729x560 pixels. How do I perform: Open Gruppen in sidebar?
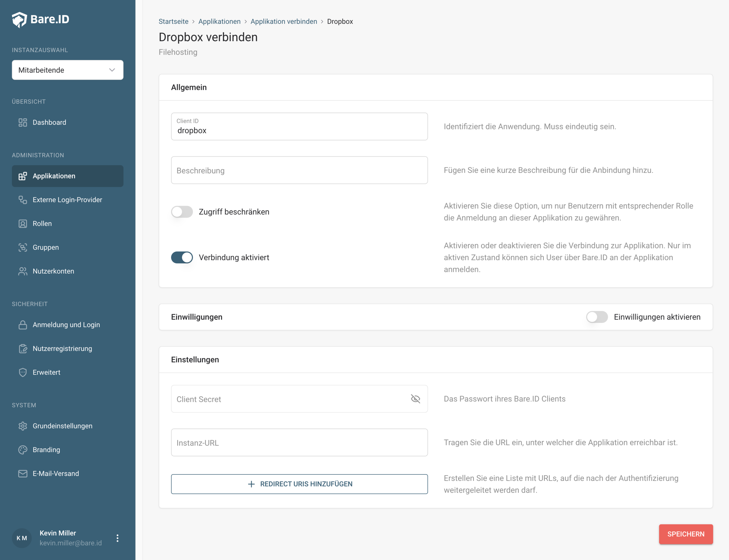68,247
